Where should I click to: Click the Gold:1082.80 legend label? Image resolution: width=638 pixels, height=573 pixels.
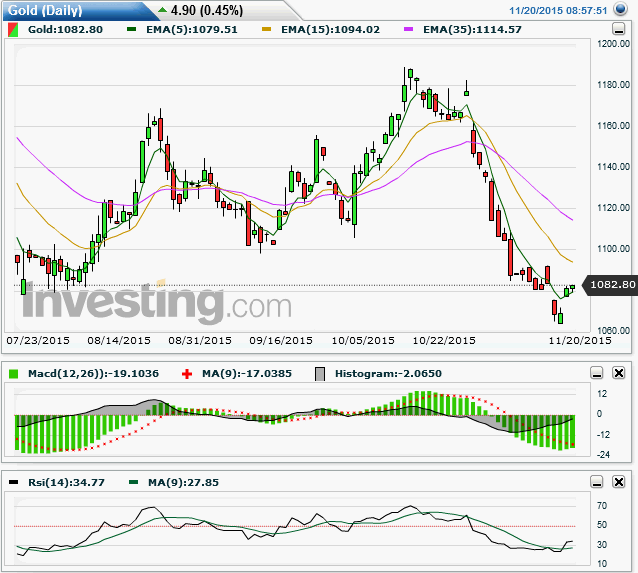pyautogui.click(x=65, y=29)
